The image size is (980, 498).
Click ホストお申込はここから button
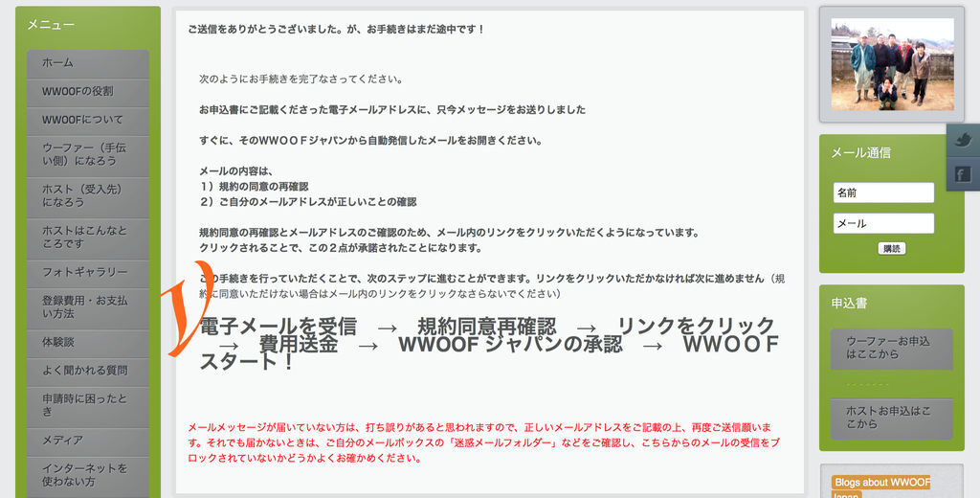coord(891,418)
